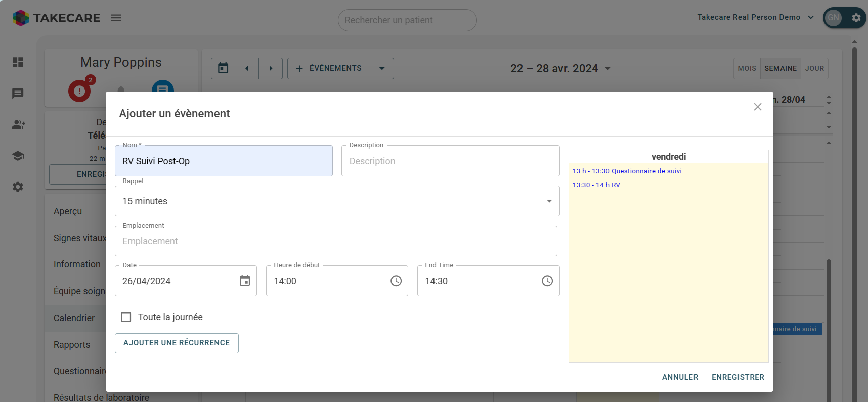This screenshot has height=402, width=868.
Task: Click into the Description input field
Action: (x=450, y=161)
